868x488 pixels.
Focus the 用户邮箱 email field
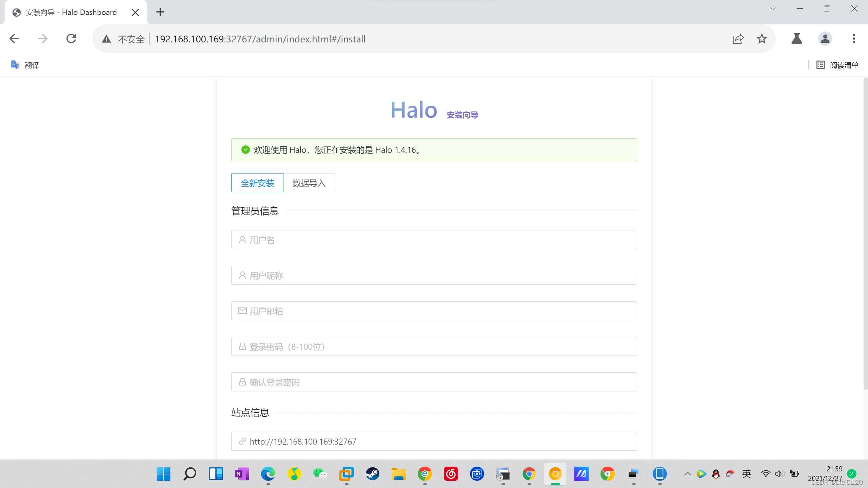[x=434, y=311]
